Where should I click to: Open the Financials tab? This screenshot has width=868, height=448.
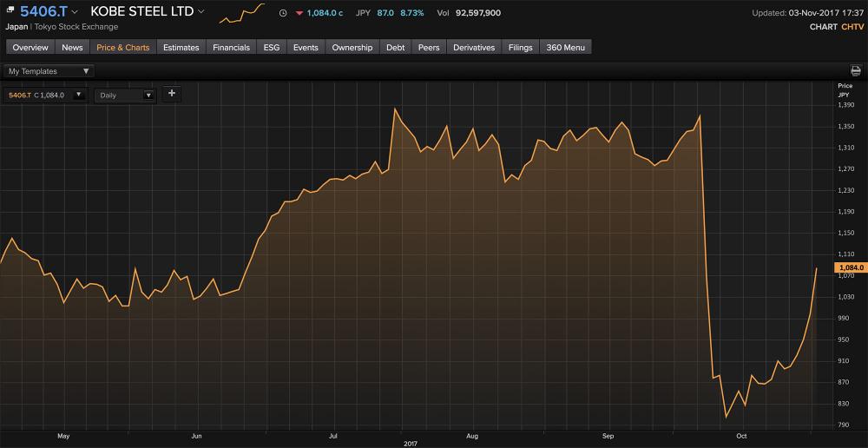pyautogui.click(x=232, y=47)
